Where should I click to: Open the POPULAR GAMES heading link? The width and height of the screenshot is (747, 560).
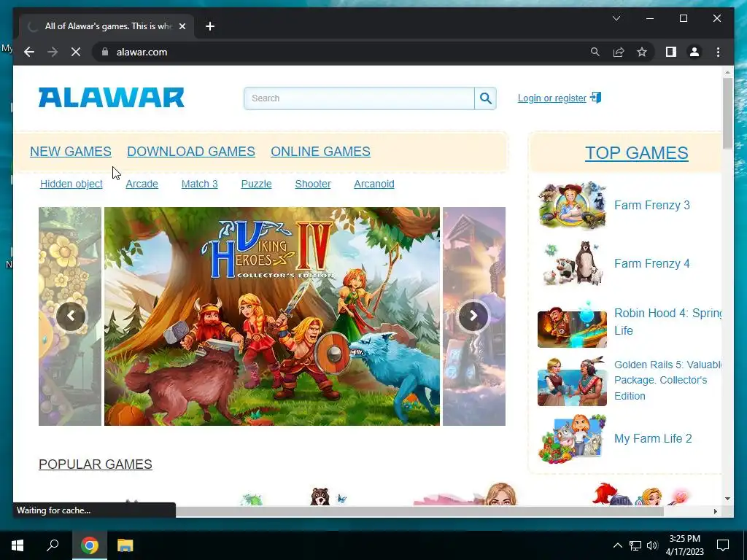coord(96,464)
